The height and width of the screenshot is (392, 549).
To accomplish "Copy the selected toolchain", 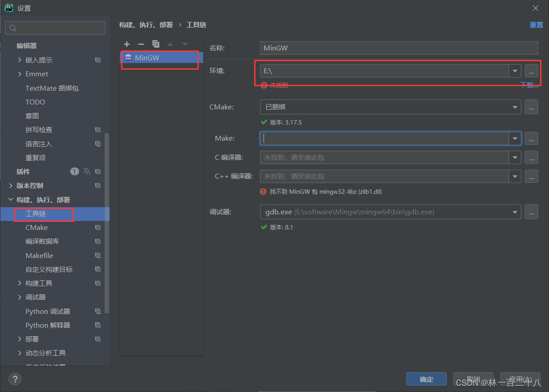I will tap(155, 44).
